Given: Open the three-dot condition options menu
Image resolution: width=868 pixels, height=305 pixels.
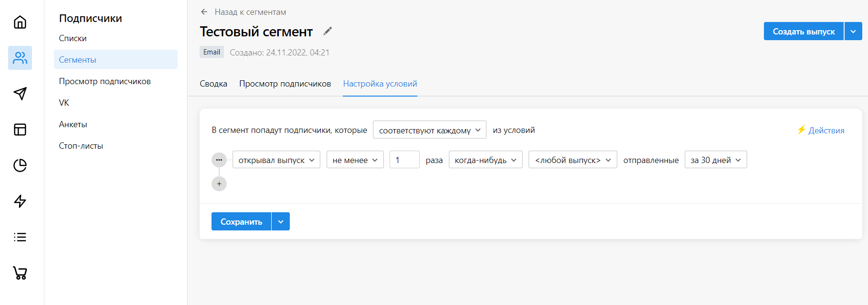Looking at the screenshot, I should [x=219, y=160].
